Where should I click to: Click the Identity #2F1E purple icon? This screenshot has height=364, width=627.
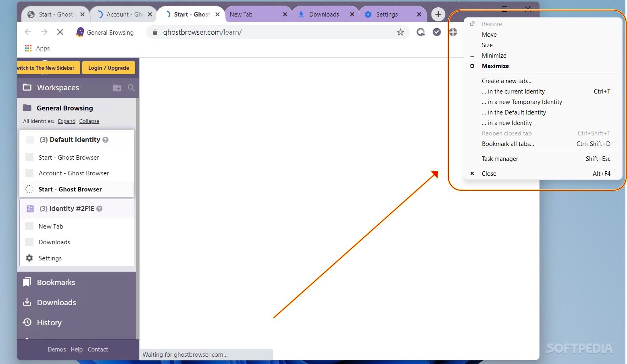tap(30, 209)
